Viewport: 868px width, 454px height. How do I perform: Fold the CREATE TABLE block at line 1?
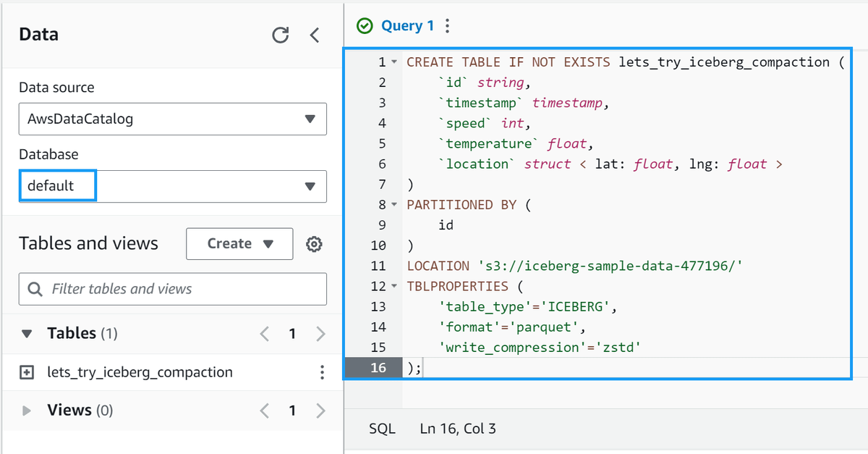(394, 62)
